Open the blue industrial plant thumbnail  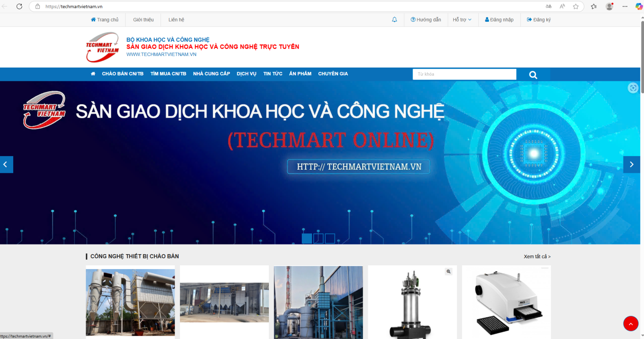pyautogui.click(x=318, y=302)
